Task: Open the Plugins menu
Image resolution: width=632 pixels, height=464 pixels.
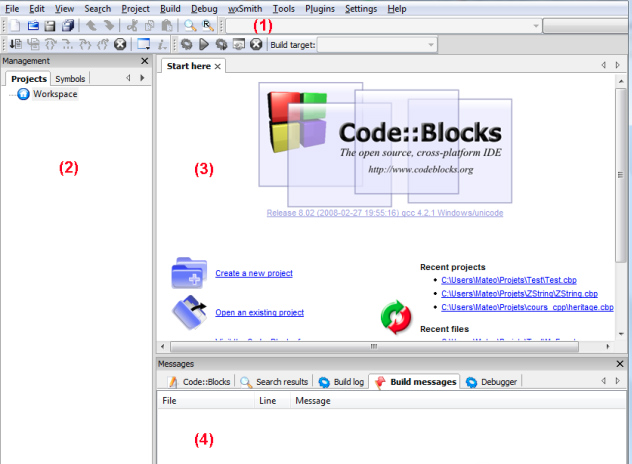Action: 320,8
